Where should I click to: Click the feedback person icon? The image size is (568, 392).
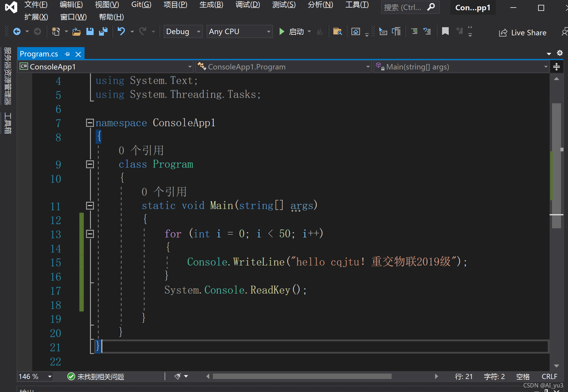564,32
